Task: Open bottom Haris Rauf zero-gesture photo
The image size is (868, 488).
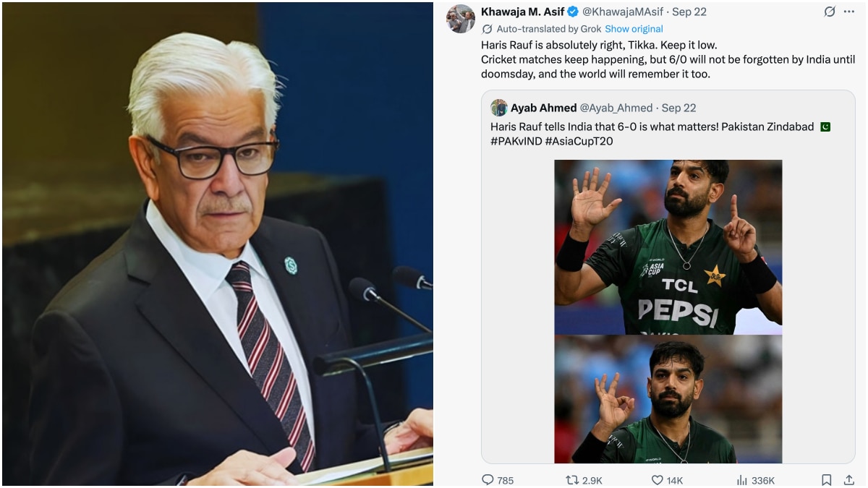Action: coord(668,399)
